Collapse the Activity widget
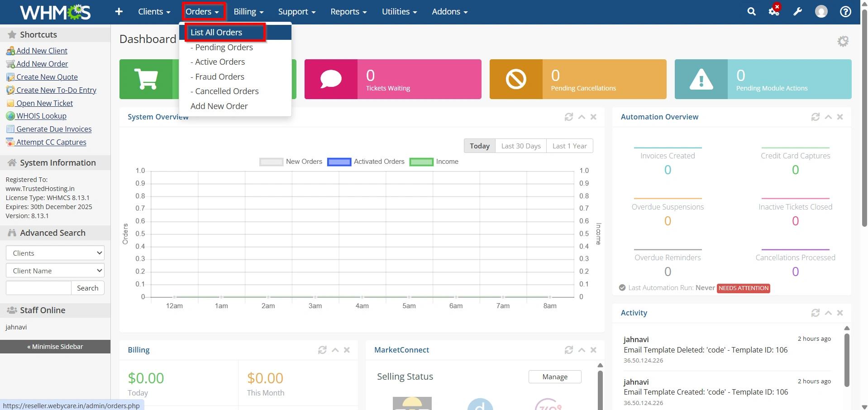 828,313
